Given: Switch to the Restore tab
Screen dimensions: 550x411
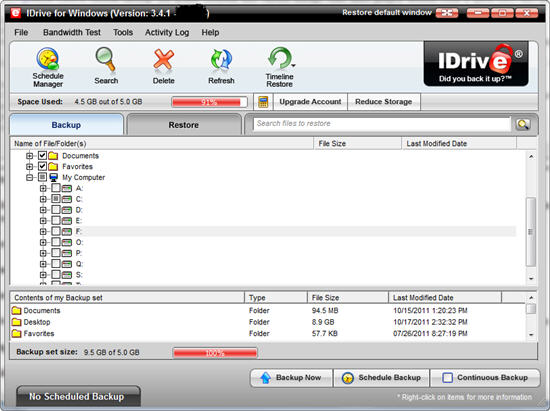Looking at the screenshot, I should [x=184, y=125].
